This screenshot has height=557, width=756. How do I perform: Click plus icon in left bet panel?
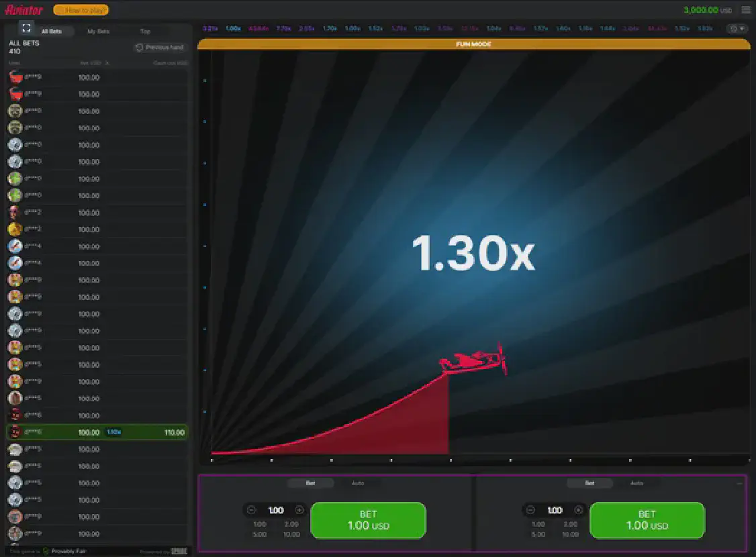point(299,510)
